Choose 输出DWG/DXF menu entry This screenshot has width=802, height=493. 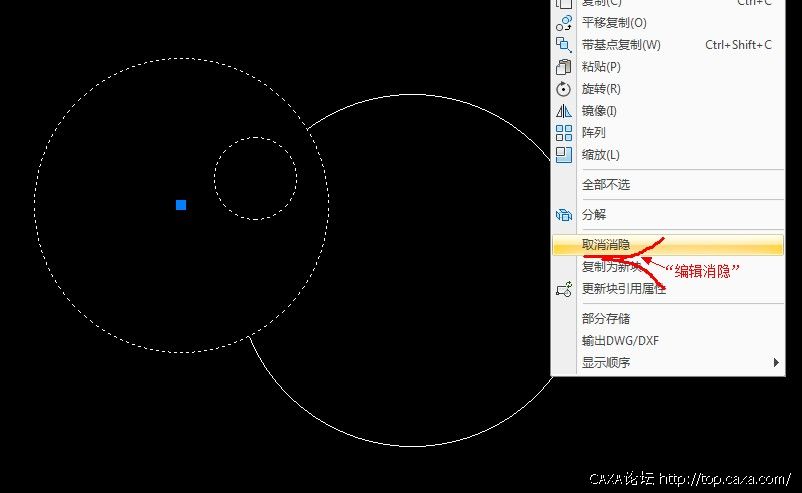point(620,341)
